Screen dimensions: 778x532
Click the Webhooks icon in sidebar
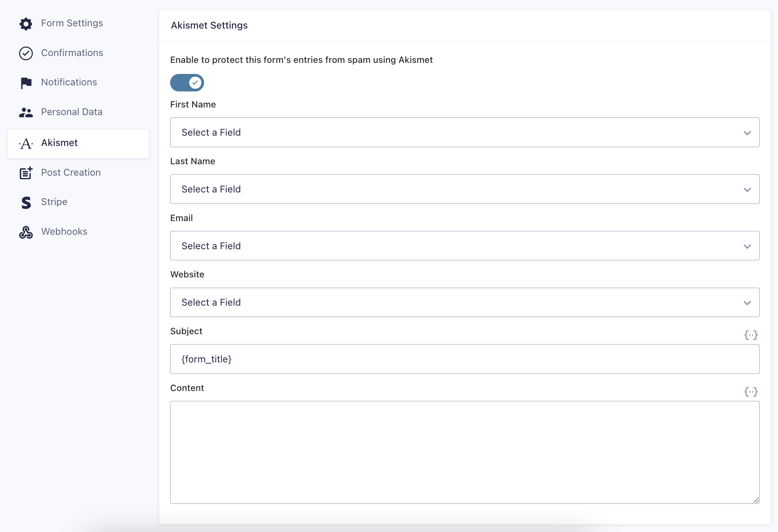pos(26,232)
